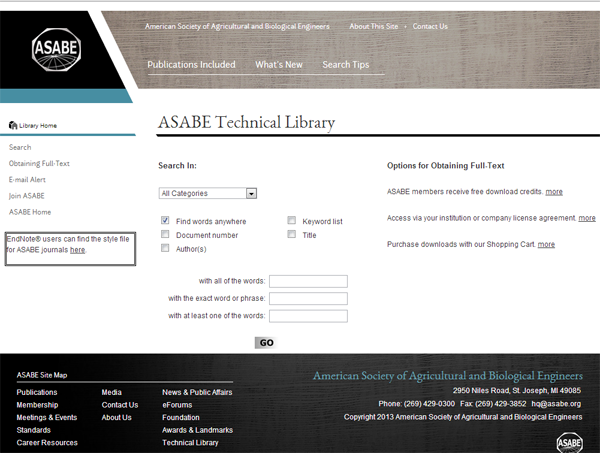Open Join ASABE in the sidebar
Image resolution: width=600 pixels, height=453 pixels.
(x=26, y=196)
